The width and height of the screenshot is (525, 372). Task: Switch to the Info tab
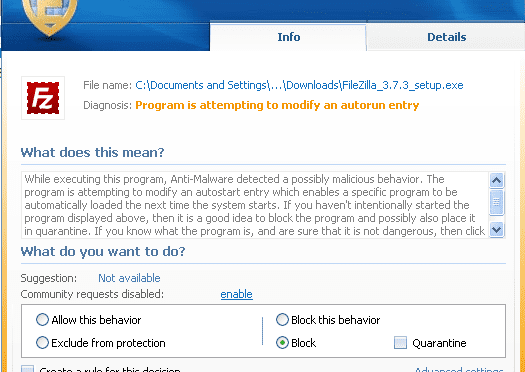coord(288,37)
